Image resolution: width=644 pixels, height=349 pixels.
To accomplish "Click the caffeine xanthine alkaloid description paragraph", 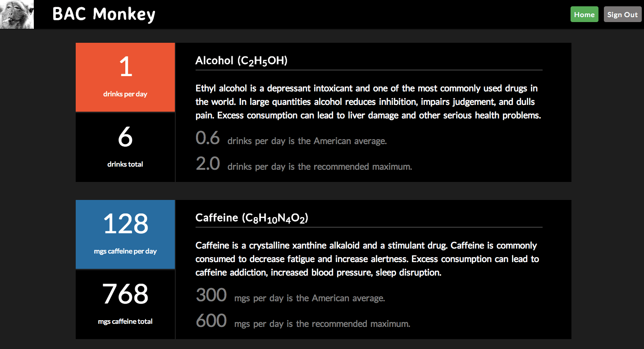I will coord(367,259).
